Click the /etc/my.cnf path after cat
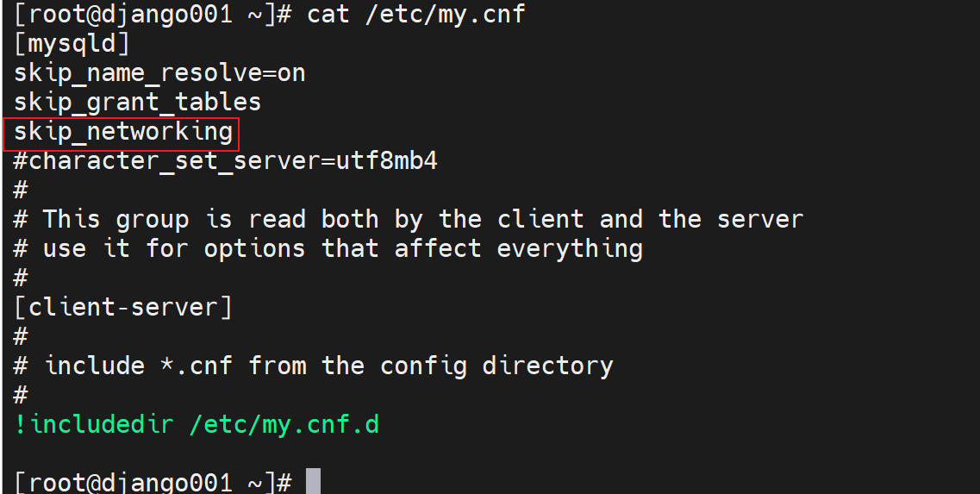 tap(445, 14)
